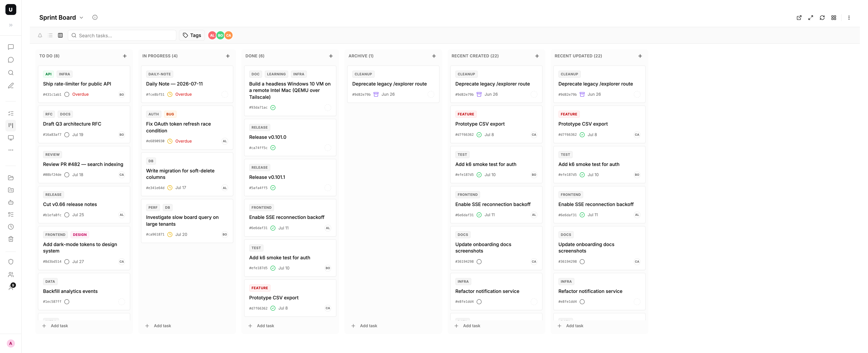
Task: Click Add task under RECENT UPDATED column
Action: click(571, 326)
